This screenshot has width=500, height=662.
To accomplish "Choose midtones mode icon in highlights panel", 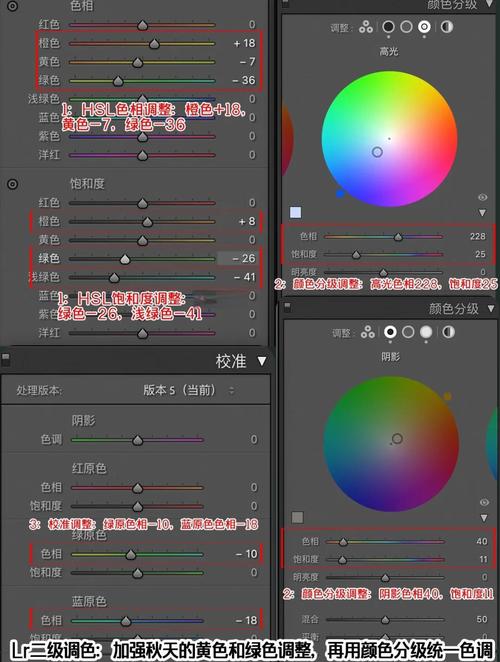I will pos(406,27).
